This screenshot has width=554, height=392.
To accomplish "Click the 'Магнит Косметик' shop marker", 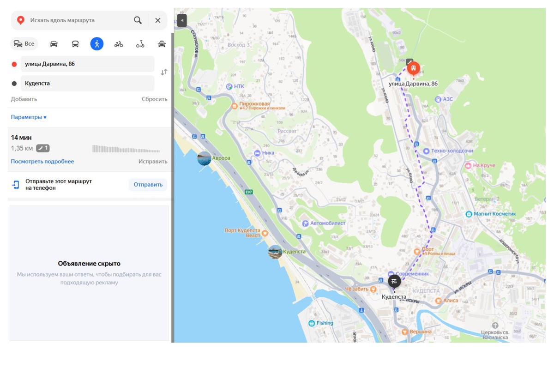I will point(469,214).
